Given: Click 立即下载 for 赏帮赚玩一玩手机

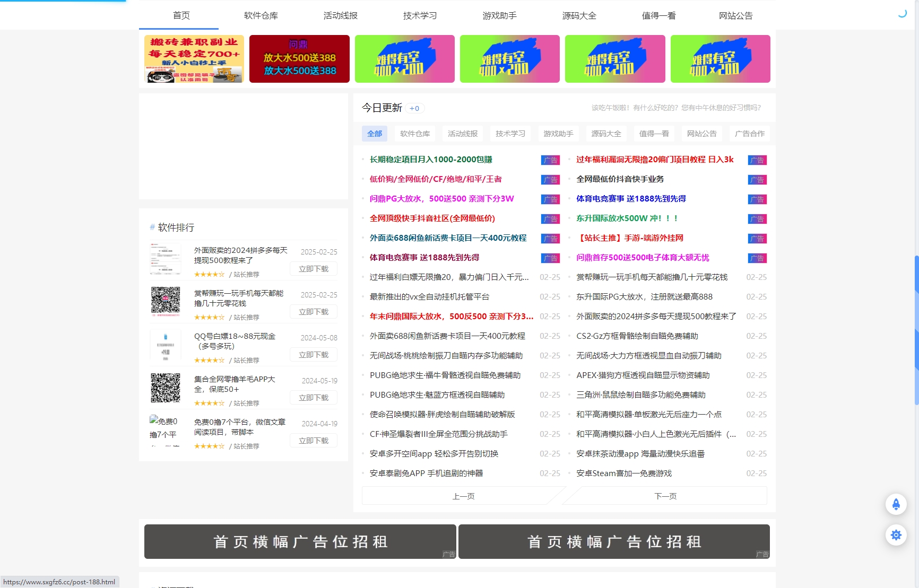Looking at the screenshot, I should (x=314, y=312).
